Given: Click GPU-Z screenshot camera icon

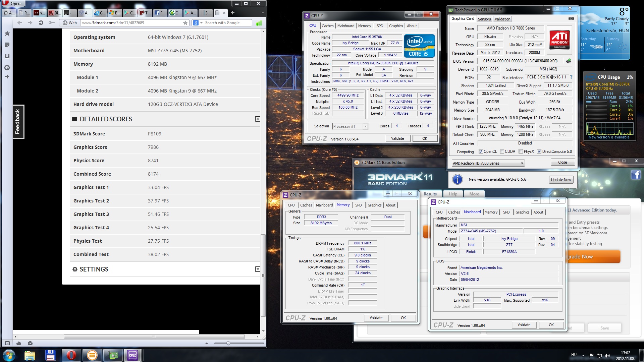Looking at the screenshot, I should pos(571,19).
